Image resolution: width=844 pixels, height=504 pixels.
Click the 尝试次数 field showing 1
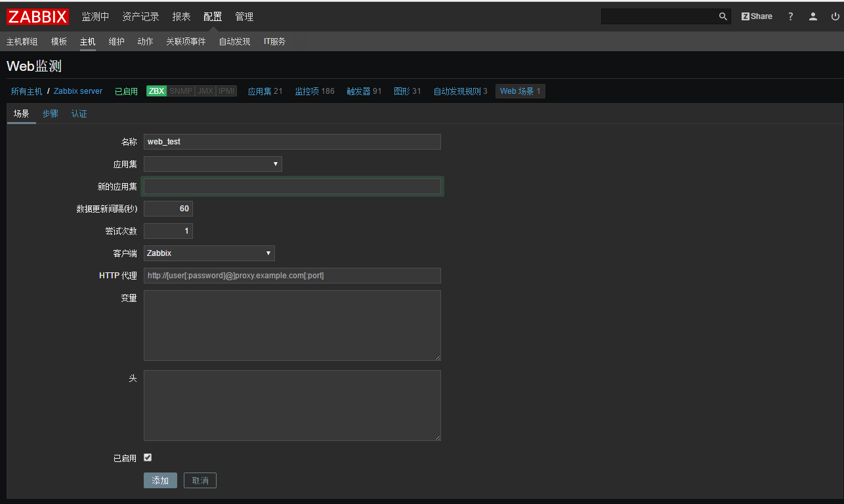(168, 231)
